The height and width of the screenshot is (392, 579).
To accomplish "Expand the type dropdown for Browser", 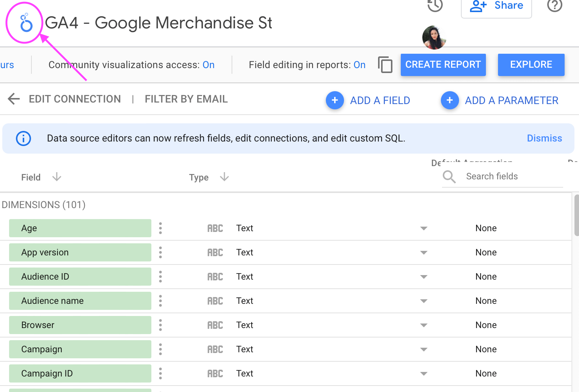I will 424,325.
